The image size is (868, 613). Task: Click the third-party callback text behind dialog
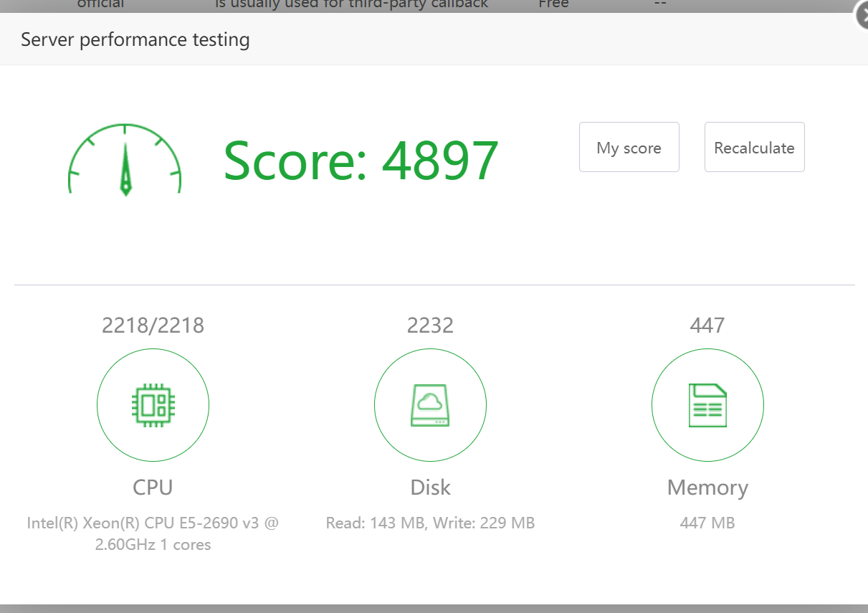[x=351, y=4]
